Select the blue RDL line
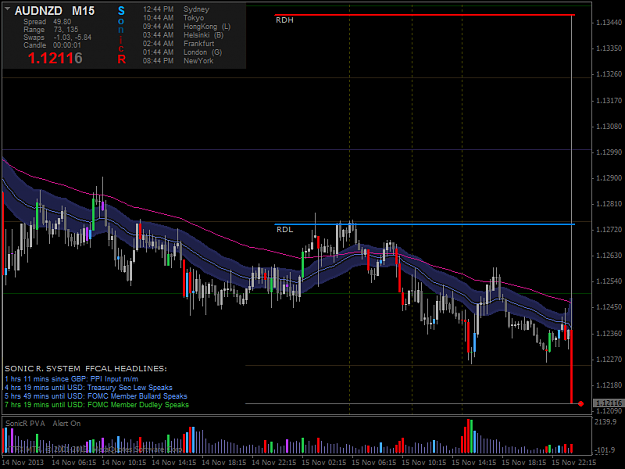625x469 pixels. point(425,224)
